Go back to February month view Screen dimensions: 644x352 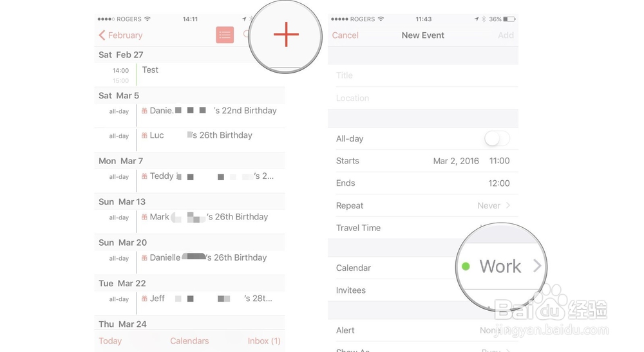pos(120,35)
